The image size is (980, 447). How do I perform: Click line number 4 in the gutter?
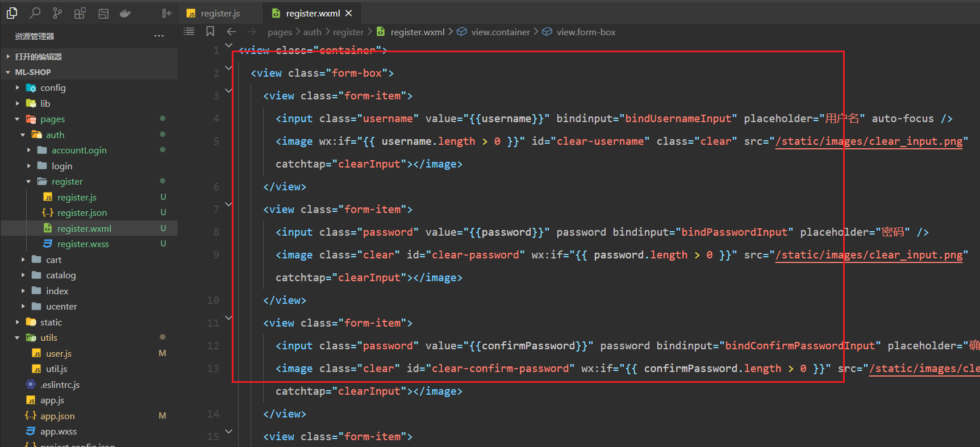[216, 119]
